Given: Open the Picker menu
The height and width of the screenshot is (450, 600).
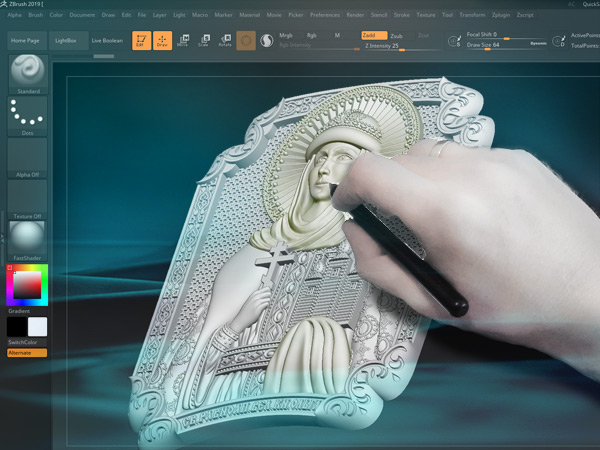Looking at the screenshot, I should 296,15.
